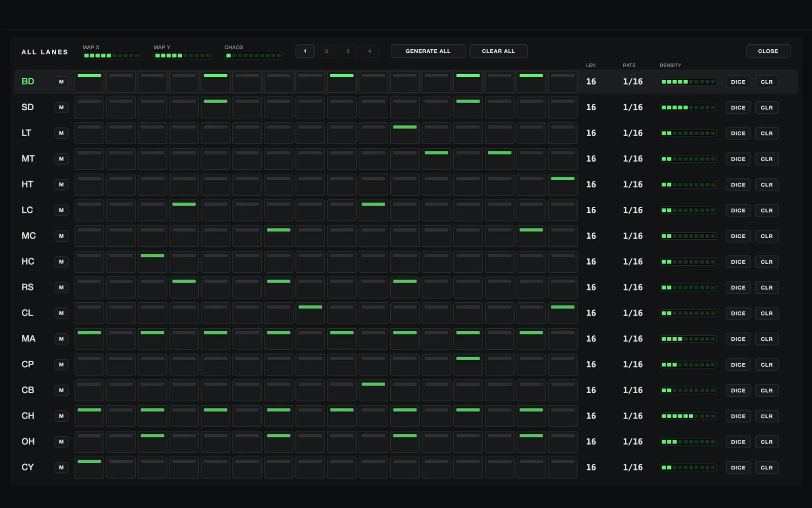812x508 pixels.
Task: Randomize the MA lane pattern with DICE
Action: (738, 339)
